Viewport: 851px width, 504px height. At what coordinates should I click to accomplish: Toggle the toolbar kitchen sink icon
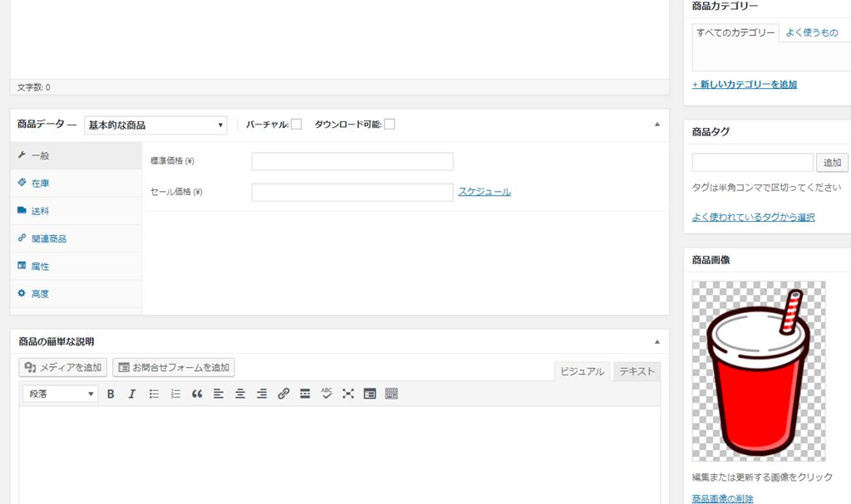(x=391, y=394)
